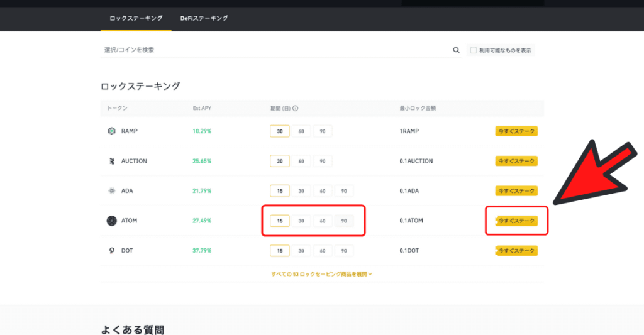The height and width of the screenshot is (335, 644).
Task: Select 15-day period for ADA
Action: click(x=280, y=191)
